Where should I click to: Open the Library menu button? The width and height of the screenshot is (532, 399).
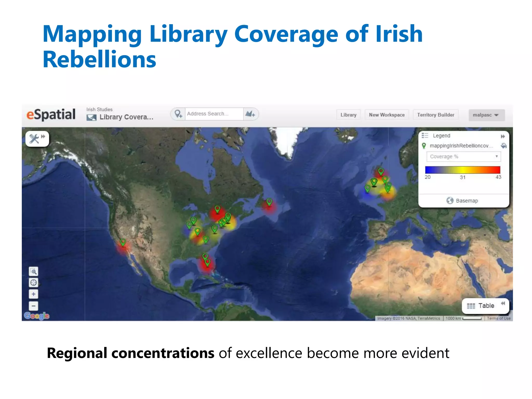[348, 115]
